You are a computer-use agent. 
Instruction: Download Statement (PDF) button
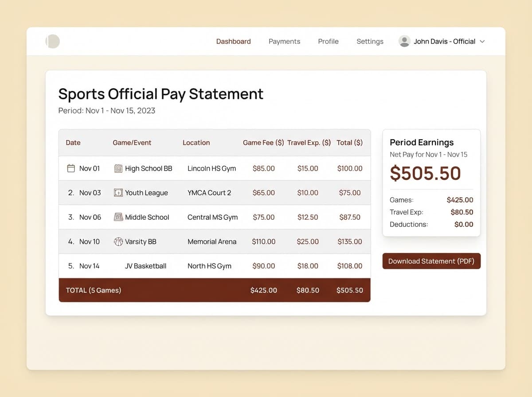(x=431, y=261)
